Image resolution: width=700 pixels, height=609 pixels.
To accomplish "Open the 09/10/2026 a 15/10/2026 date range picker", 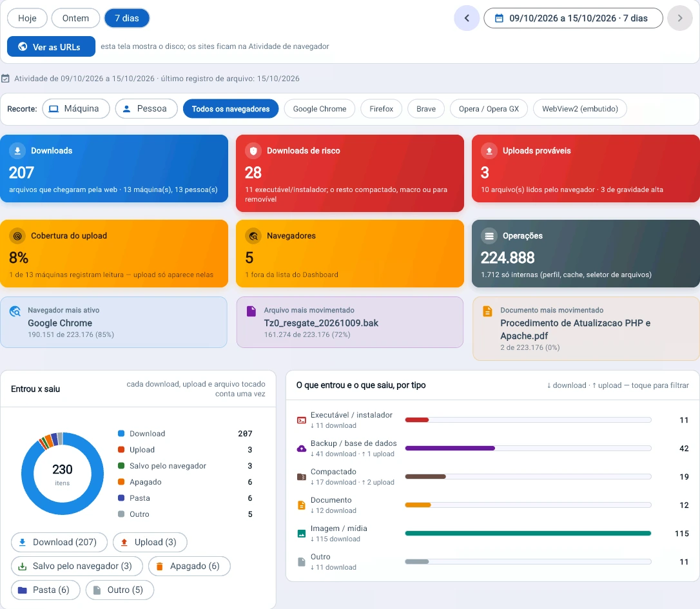I will 573,18.
